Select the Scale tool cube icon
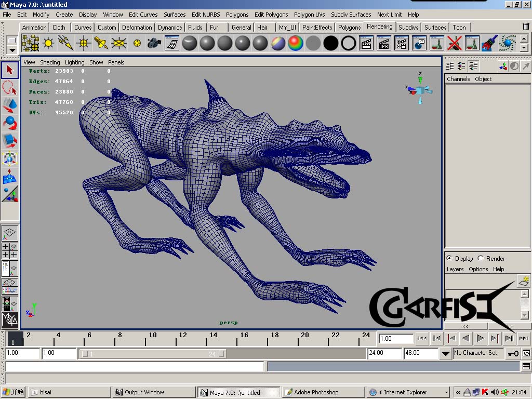Image resolution: width=532 pixels, height=399 pixels. [x=9, y=140]
